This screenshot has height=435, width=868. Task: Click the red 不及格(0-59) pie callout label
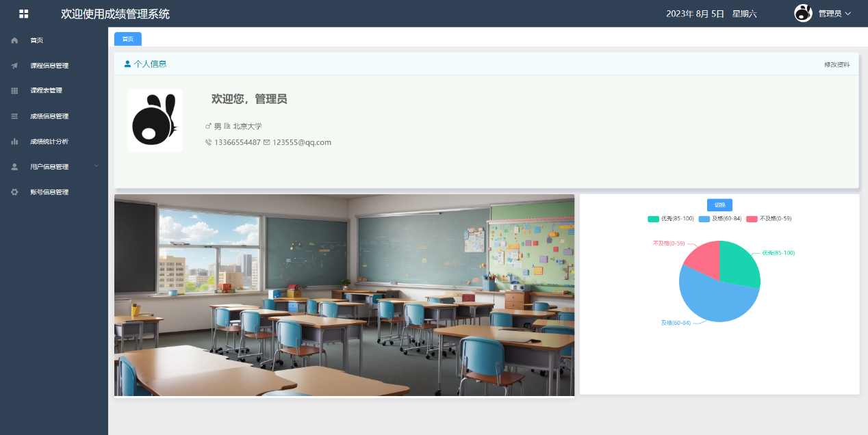(669, 243)
